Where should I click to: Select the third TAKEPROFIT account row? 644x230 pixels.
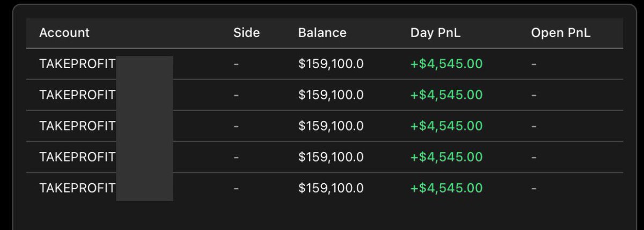[x=325, y=126]
